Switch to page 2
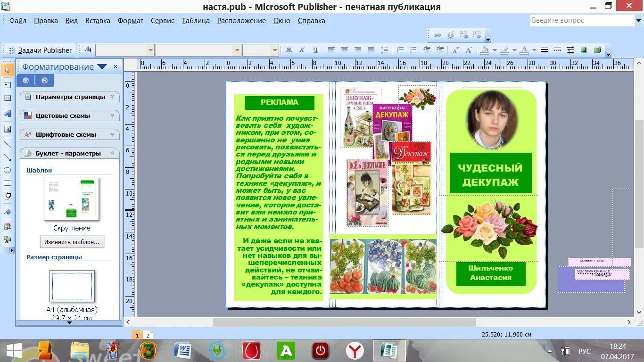This screenshot has width=644, height=362. pyautogui.click(x=148, y=335)
